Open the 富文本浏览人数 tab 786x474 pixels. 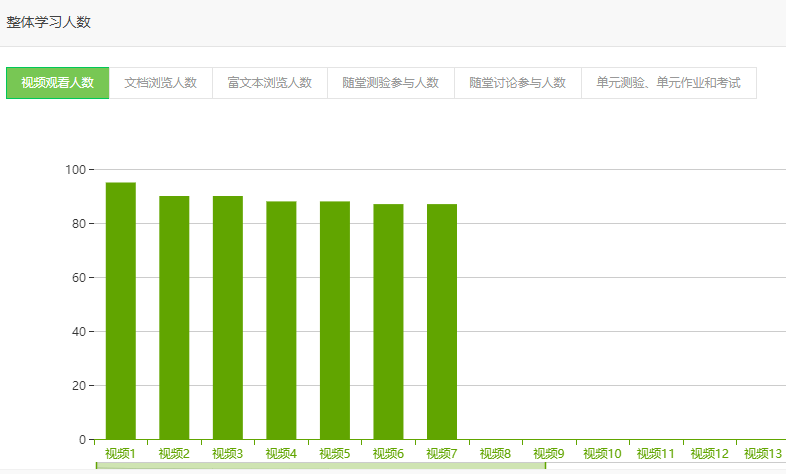pyautogui.click(x=269, y=83)
